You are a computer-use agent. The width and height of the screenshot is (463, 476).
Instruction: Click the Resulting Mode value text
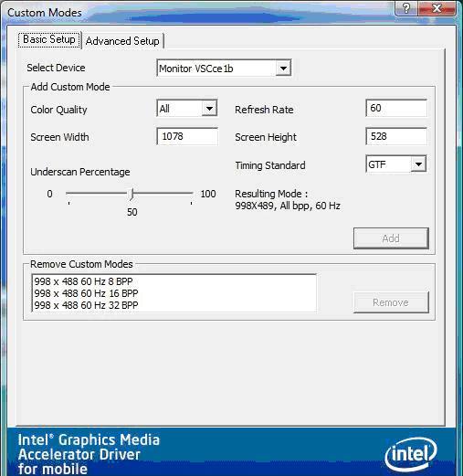pos(288,206)
